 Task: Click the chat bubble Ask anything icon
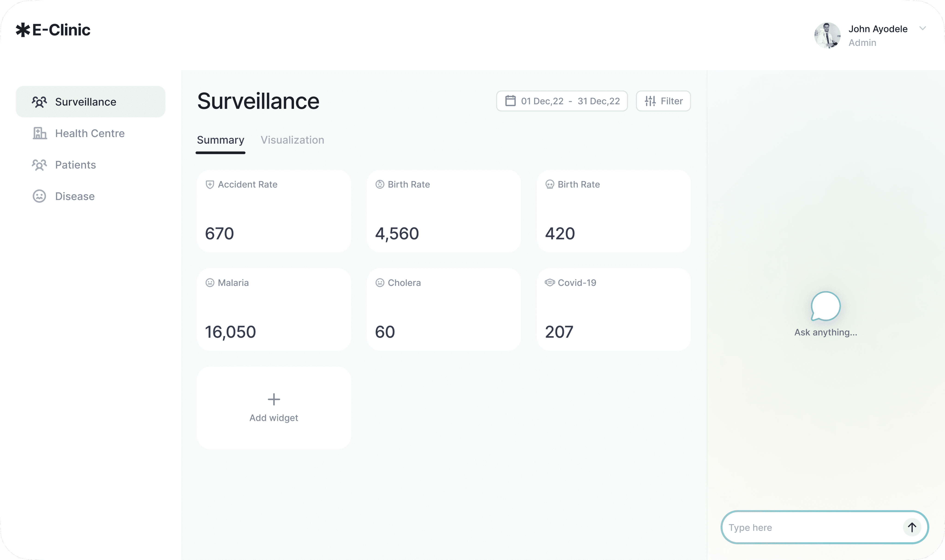pos(825,306)
